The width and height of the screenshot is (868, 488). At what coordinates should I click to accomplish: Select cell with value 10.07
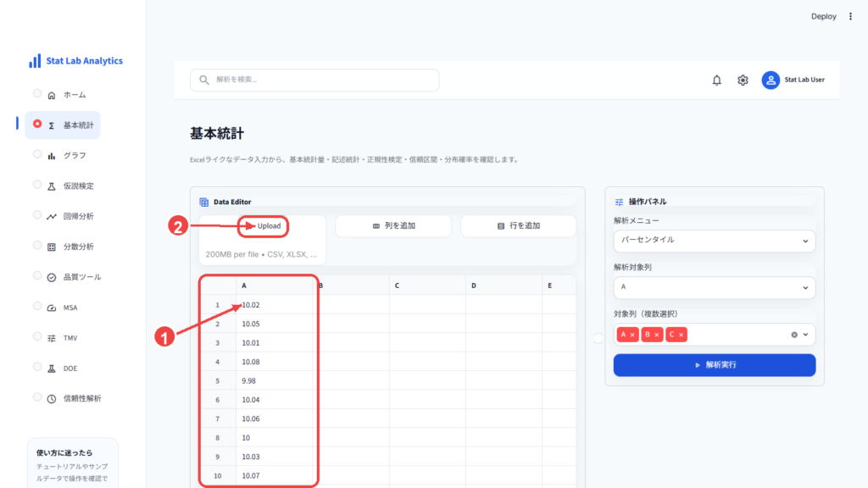pyautogui.click(x=275, y=476)
